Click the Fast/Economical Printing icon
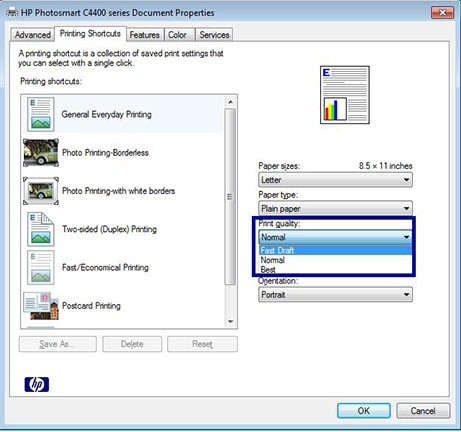Viewport: 461px width, 432px height. (40, 267)
